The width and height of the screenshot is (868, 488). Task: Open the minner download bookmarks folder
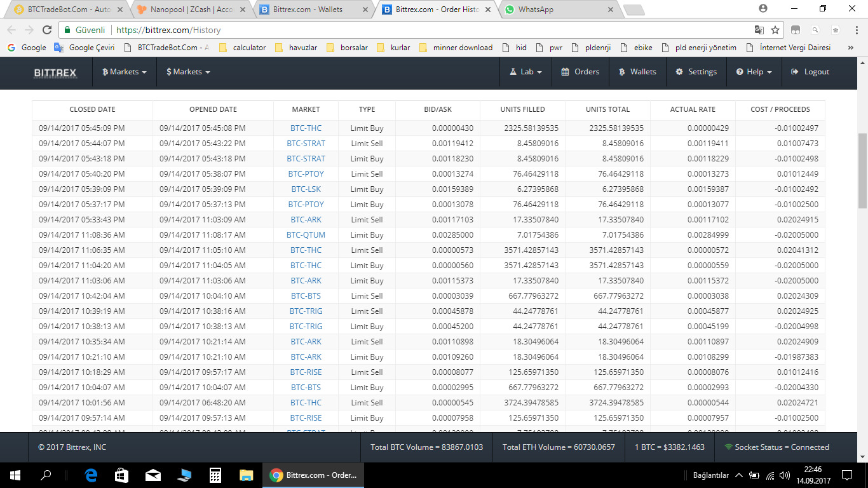tap(456, 48)
